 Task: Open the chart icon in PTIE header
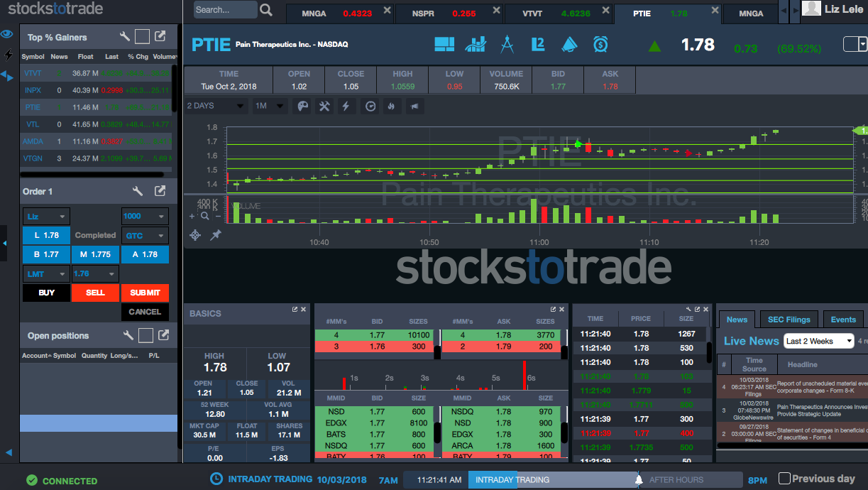pos(476,44)
